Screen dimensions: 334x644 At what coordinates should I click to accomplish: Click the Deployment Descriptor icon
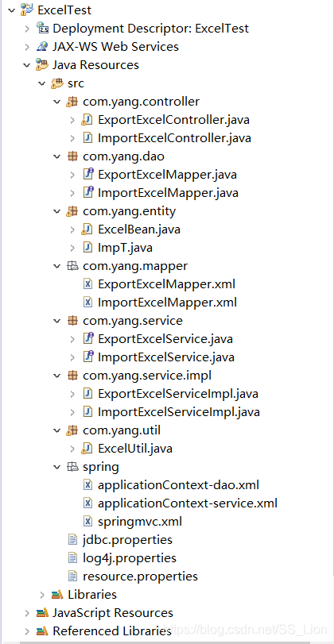42,28
